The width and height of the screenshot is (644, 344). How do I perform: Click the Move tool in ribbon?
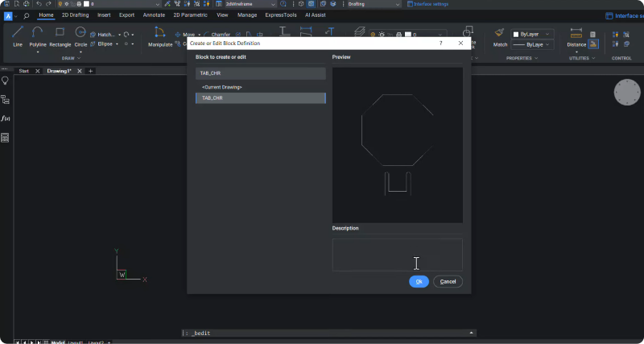185,35
